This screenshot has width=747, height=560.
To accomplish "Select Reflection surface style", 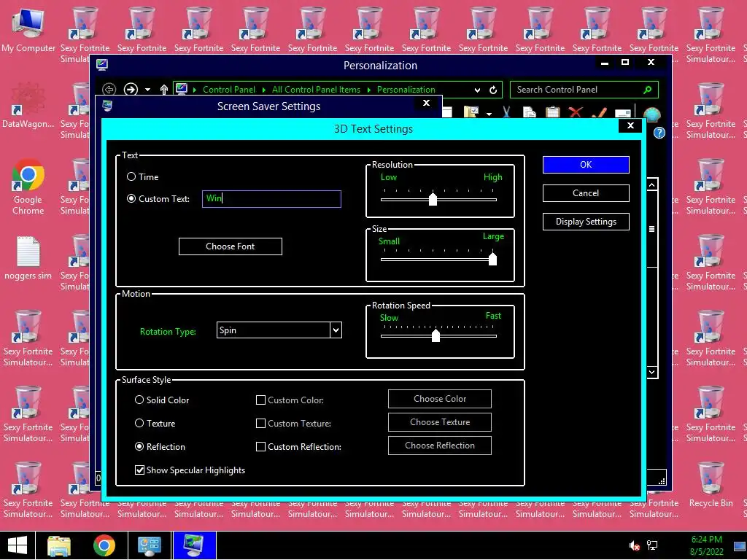I will pos(139,446).
